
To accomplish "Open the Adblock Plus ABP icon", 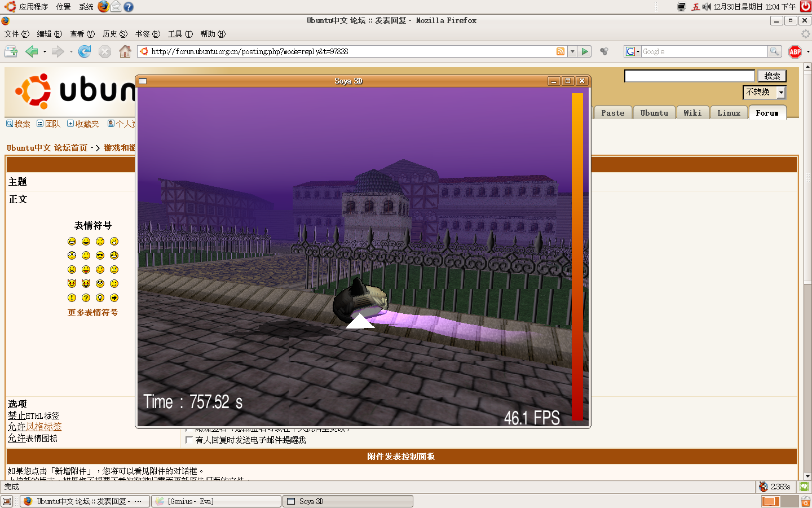I will 795,51.
